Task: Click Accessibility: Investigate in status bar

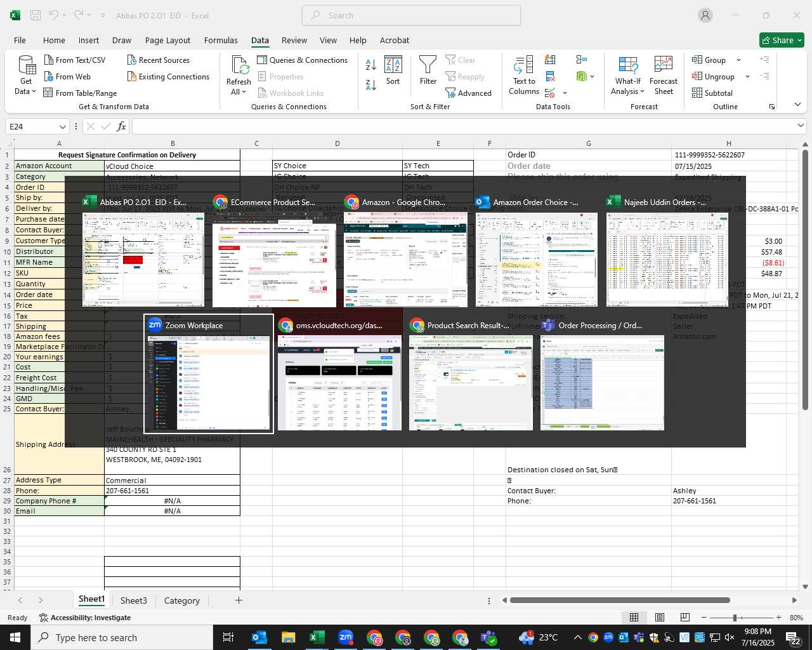Action: coord(85,618)
